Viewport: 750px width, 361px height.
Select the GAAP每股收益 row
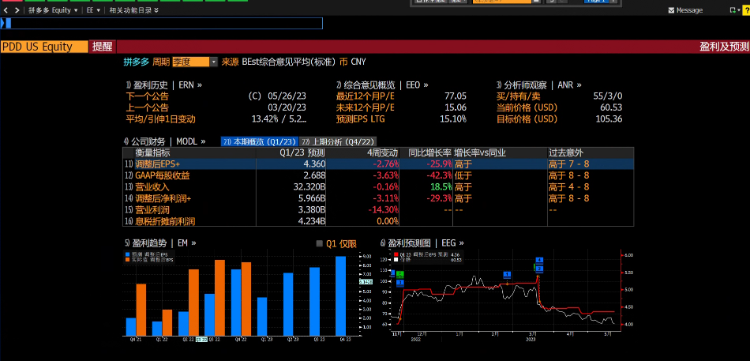(x=378, y=175)
